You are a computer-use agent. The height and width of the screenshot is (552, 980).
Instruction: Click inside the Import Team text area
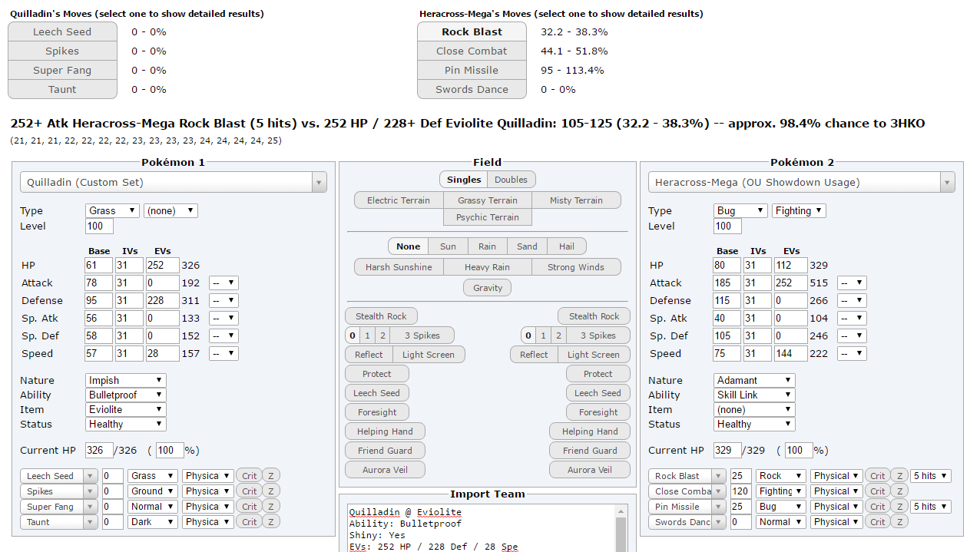(482, 528)
